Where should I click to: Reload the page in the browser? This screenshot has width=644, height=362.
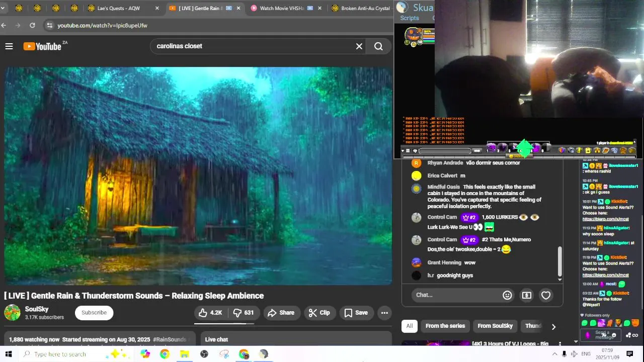click(32, 25)
